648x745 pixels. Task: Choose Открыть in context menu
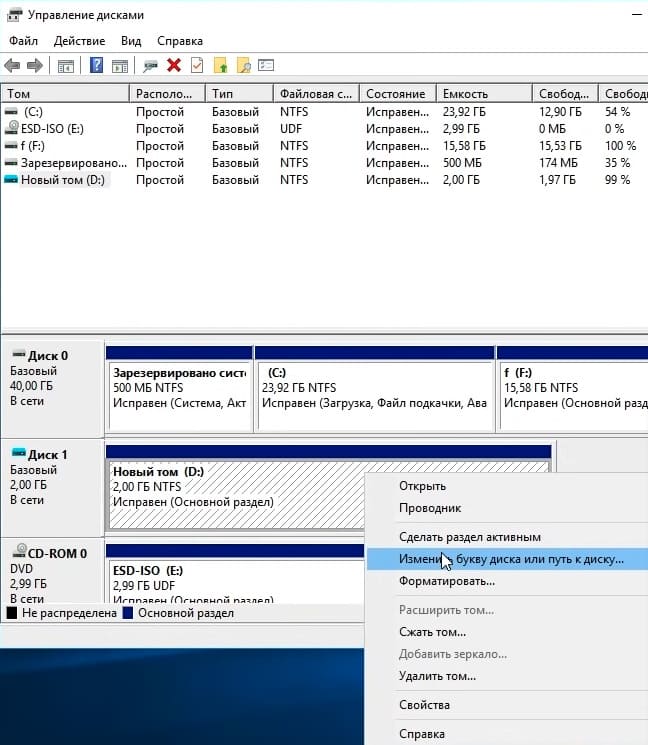[x=422, y=486]
